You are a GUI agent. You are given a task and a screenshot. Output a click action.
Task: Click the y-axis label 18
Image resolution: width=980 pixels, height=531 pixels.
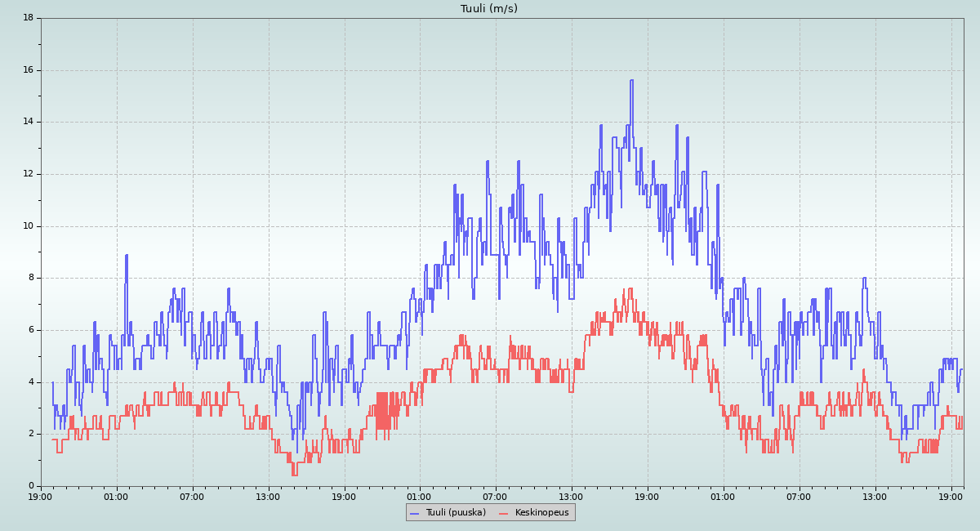point(28,18)
